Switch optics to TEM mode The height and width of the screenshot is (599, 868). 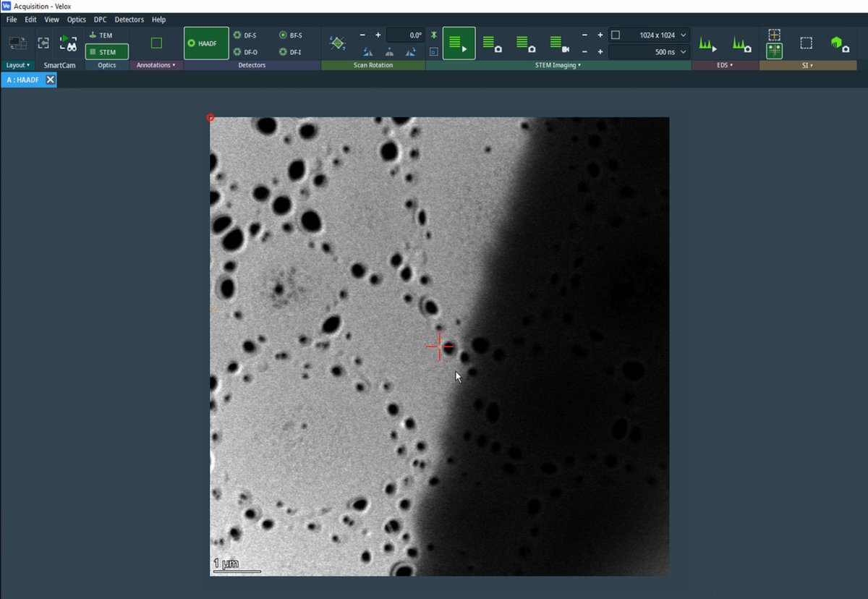pyautogui.click(x=101, y=35)
